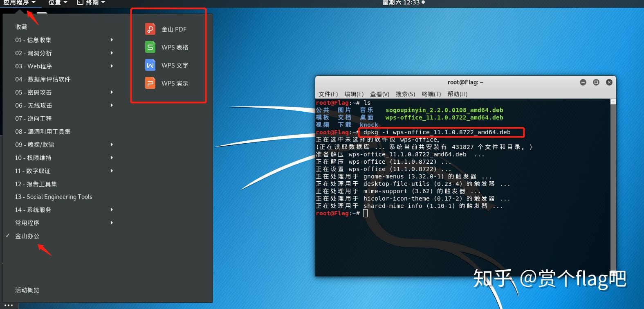The width and height of the screenshot is (644, 309).
Task: Open WPS 表格 green spreadsheet icon
Action: [150, 47]
